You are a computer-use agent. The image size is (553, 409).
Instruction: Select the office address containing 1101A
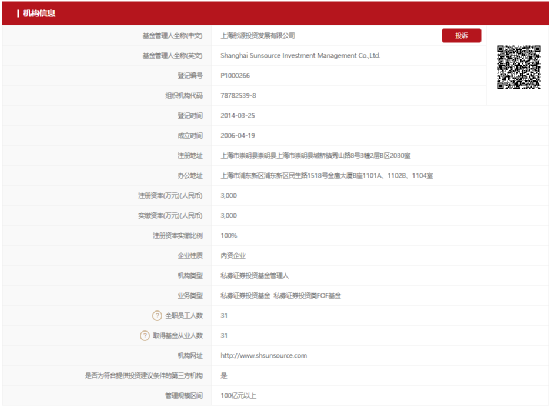point(327,176)
